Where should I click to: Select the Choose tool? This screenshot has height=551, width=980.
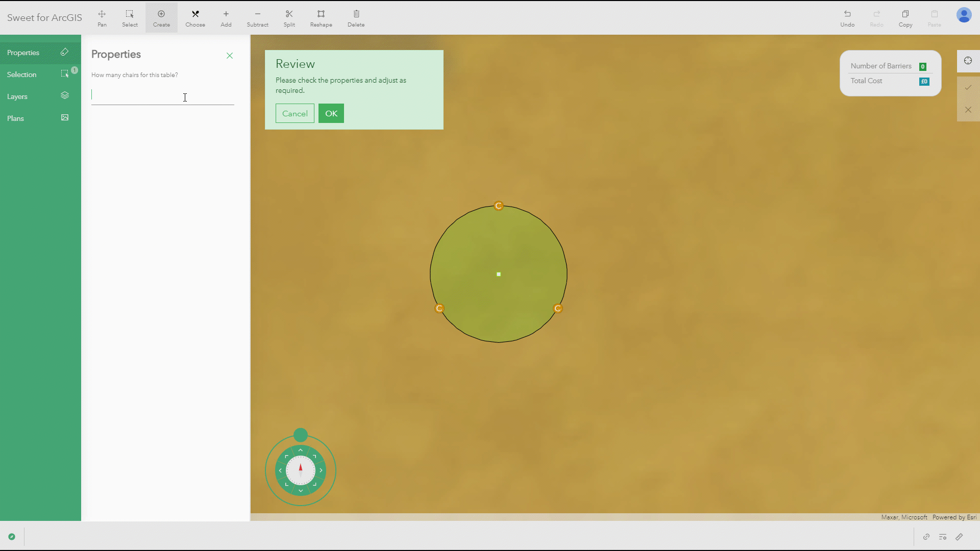click(196, 18)
